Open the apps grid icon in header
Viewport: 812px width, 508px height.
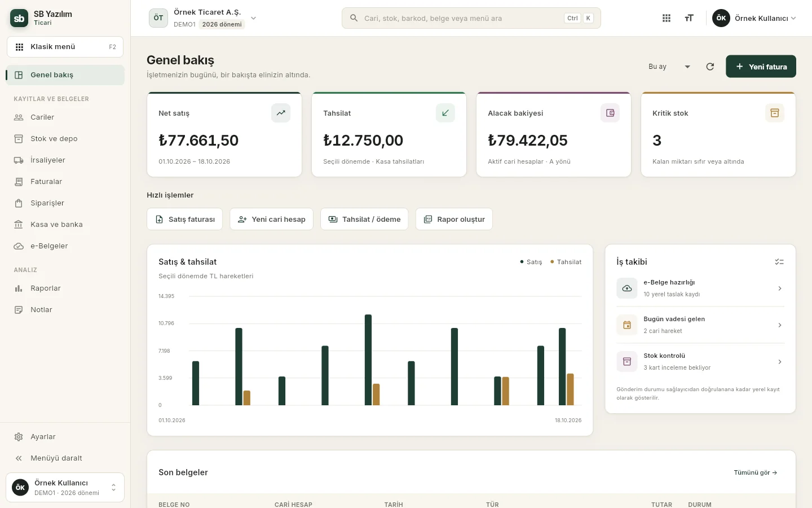click(667, 18)
